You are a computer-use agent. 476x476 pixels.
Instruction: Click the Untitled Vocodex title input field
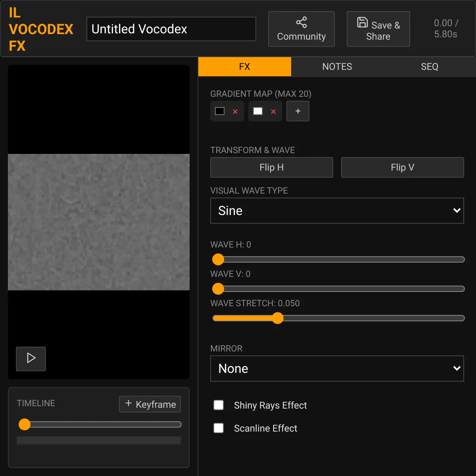[x=171, y=29]
